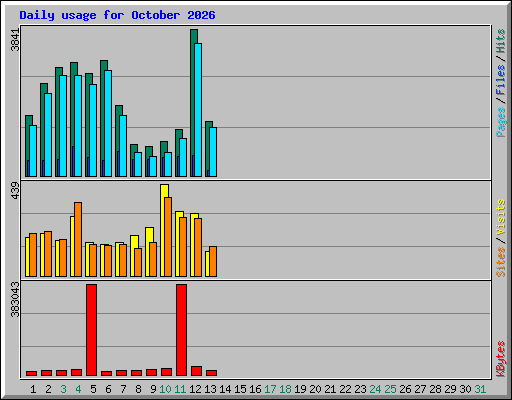Click green day label 10 on the x-axis

(x=165, y=389)
